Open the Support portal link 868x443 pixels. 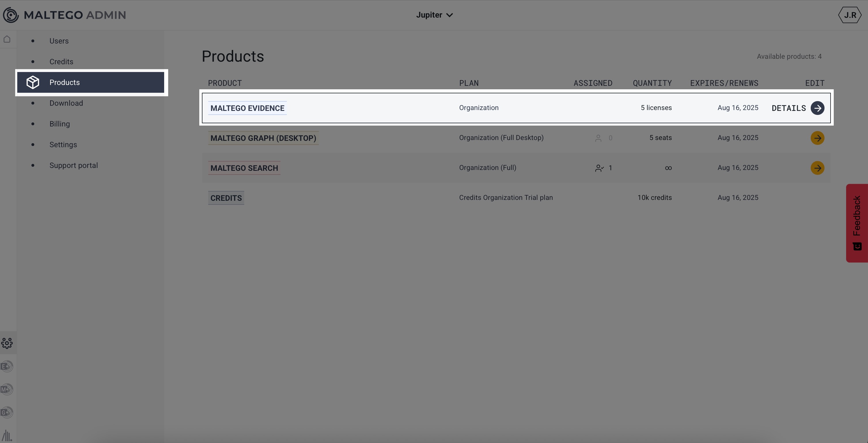point(73,165)
